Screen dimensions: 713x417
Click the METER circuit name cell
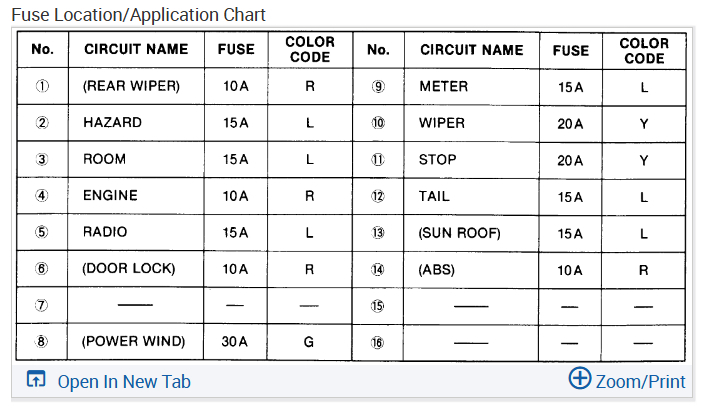pos(443,87)
